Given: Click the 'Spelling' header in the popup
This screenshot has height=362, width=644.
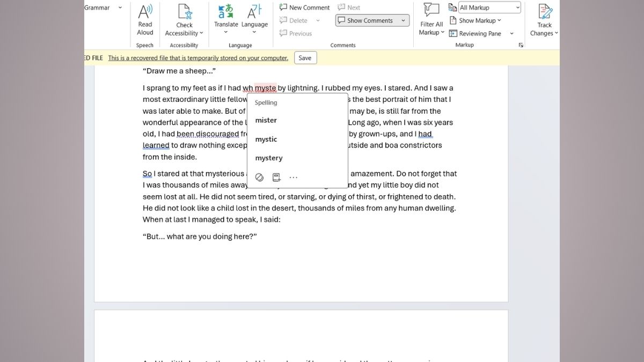Looking at the screenshot, I should [266, 102].
